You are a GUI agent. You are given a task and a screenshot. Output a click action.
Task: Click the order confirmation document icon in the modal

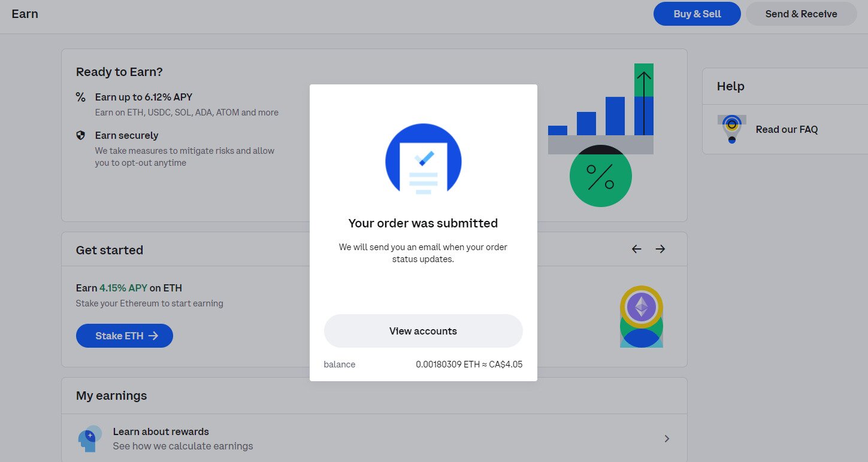click(422, 160)
